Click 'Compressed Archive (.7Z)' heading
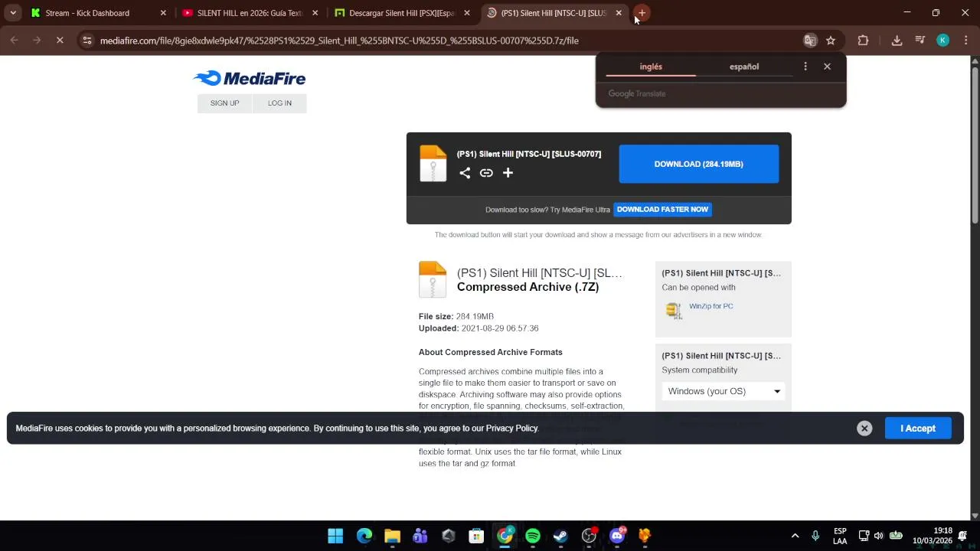This screenshot has height=551, width=980. click(528, 287)
